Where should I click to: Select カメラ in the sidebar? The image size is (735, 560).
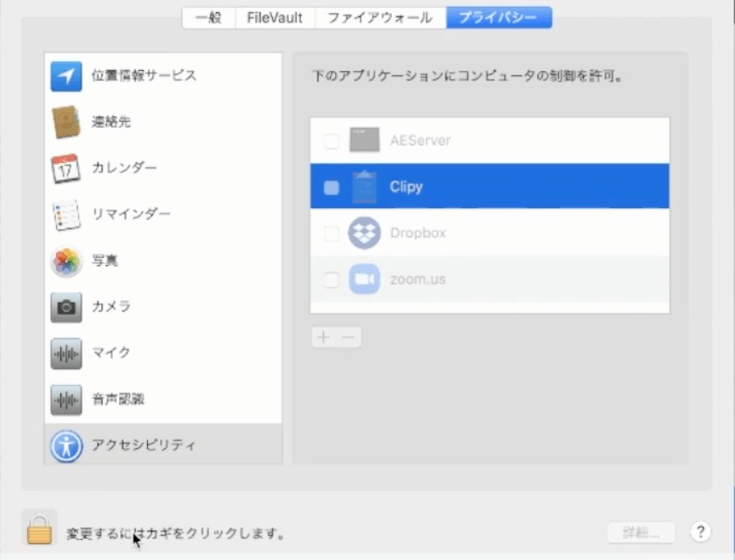coord(163,307)
